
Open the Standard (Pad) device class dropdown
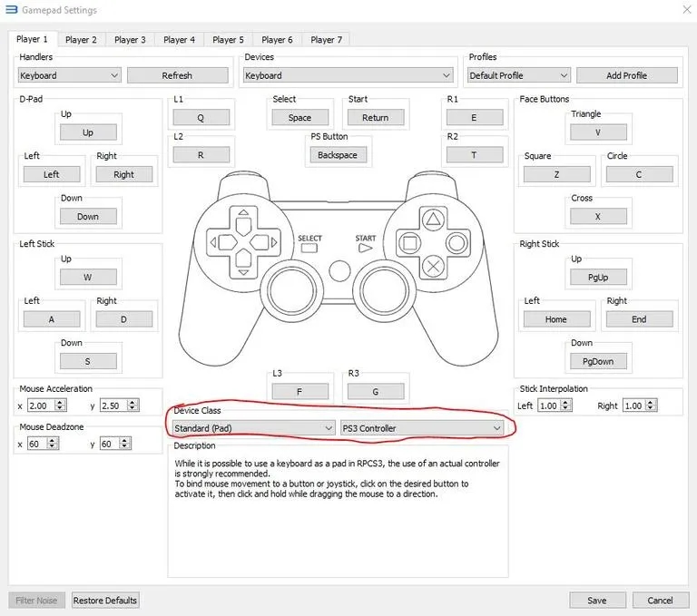(x=253, y=427)
